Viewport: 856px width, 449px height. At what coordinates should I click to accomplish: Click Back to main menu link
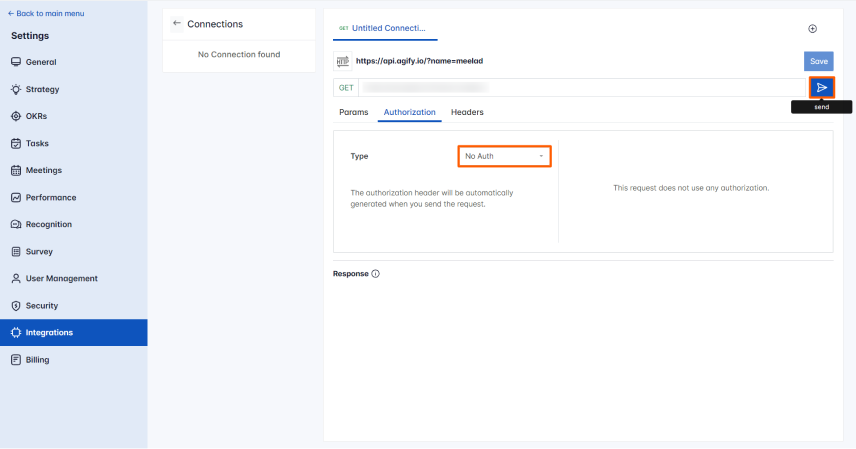click(46, 13)
